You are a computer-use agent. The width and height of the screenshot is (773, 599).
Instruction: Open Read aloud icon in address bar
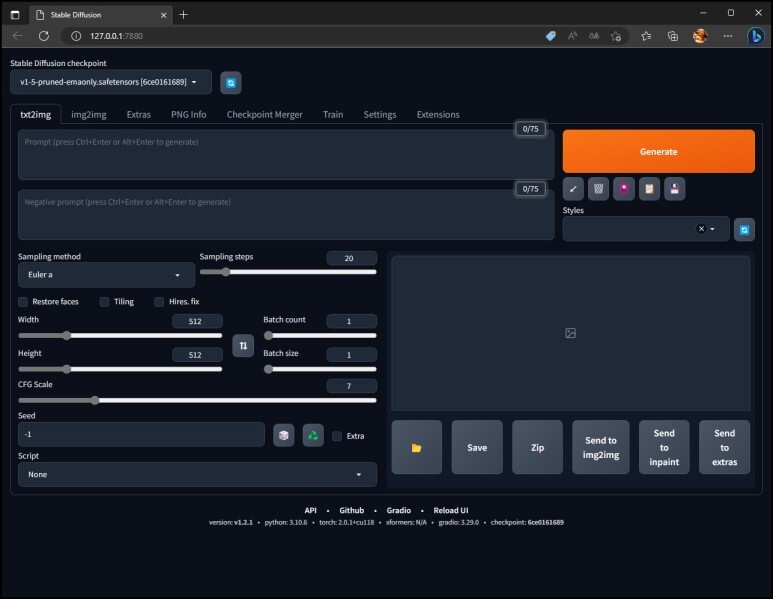[x=572, y=36]
